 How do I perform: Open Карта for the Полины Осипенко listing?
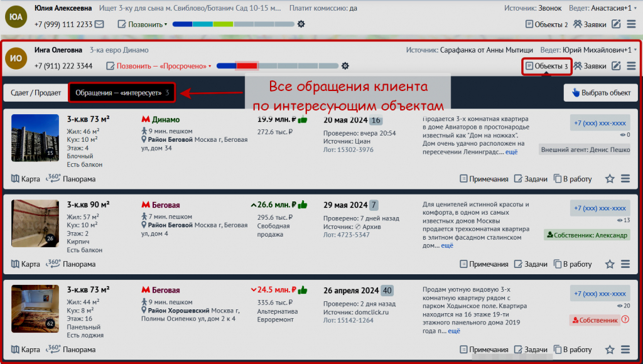25,350
